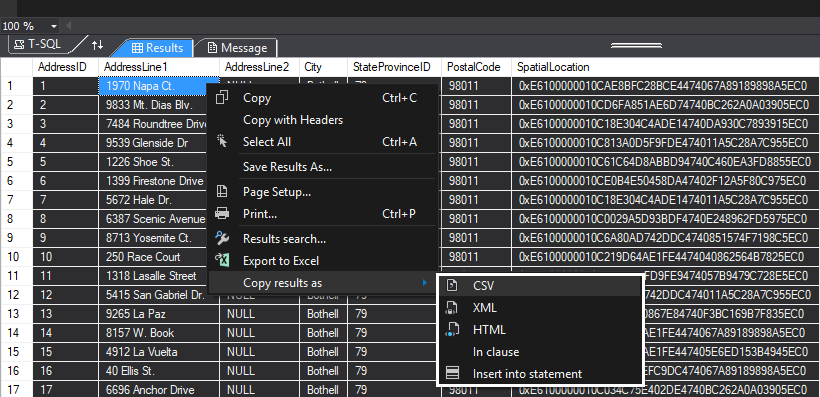The height and width of the screenshot is (397, 820).
Task: Click the Insert into statement icon
Action: click(x=452, y=373)
